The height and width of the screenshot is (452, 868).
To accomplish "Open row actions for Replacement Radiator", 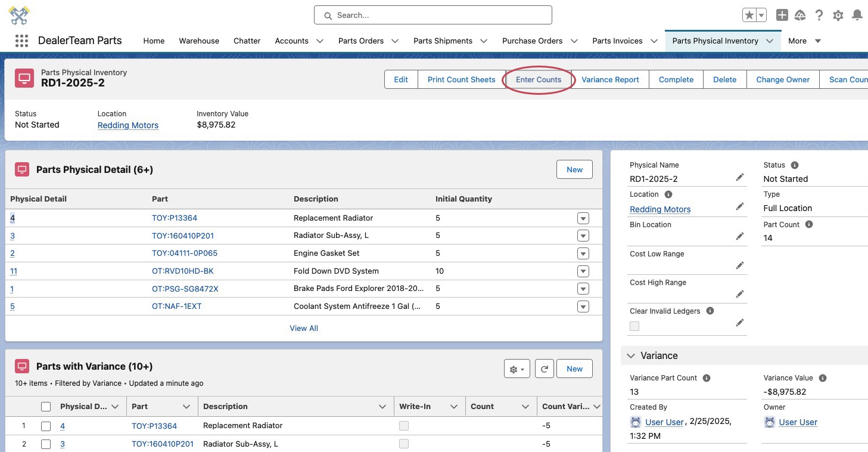I will click(583, 218).
